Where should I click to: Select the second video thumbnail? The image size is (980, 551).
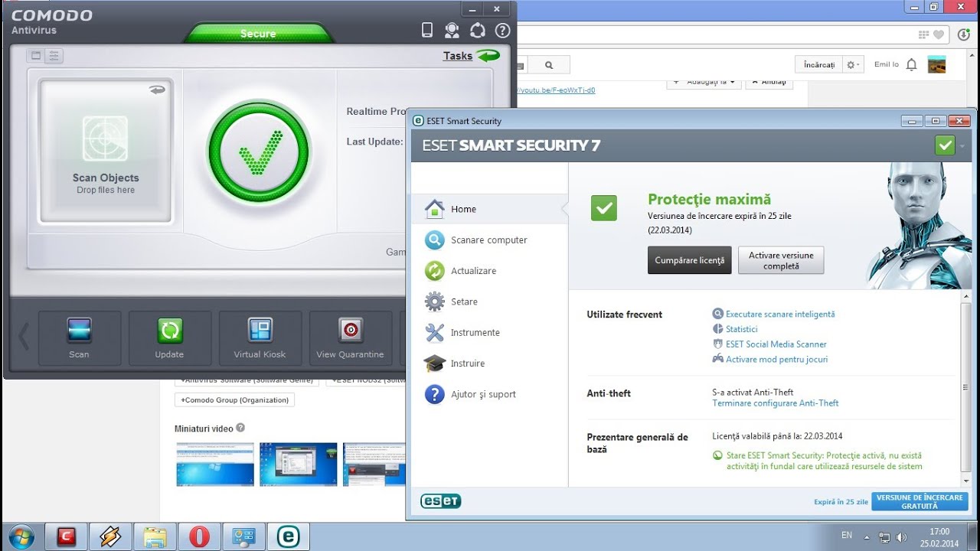(299, 465)
